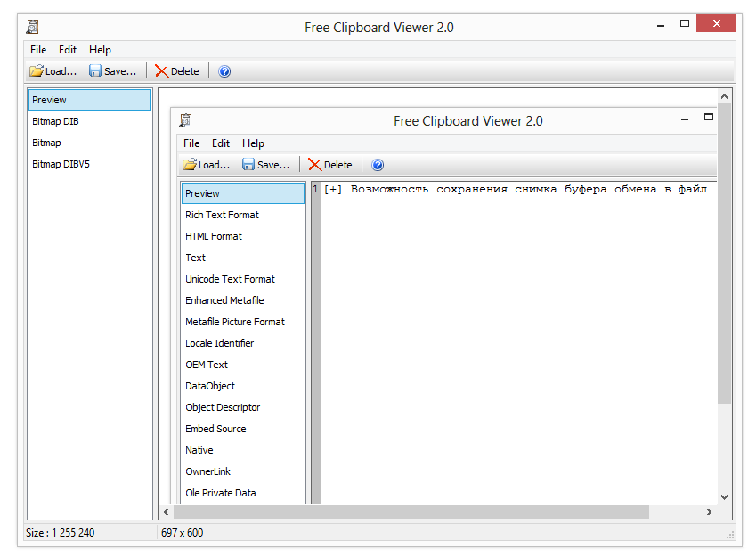Image resolution: width=756 pixels, height=557 pixels.
Task: Open help via blue question icon in outer toolbar
Action: 224,71
